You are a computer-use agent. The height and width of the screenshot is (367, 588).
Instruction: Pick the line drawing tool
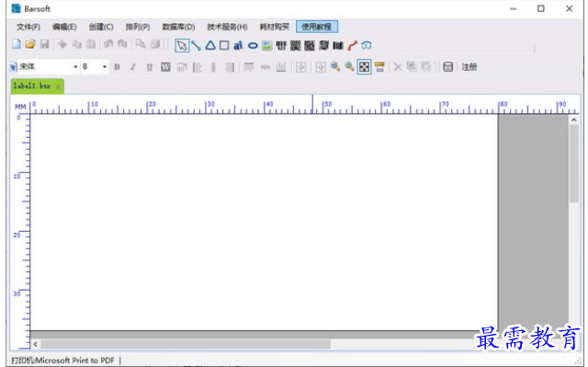click(196, 45)
